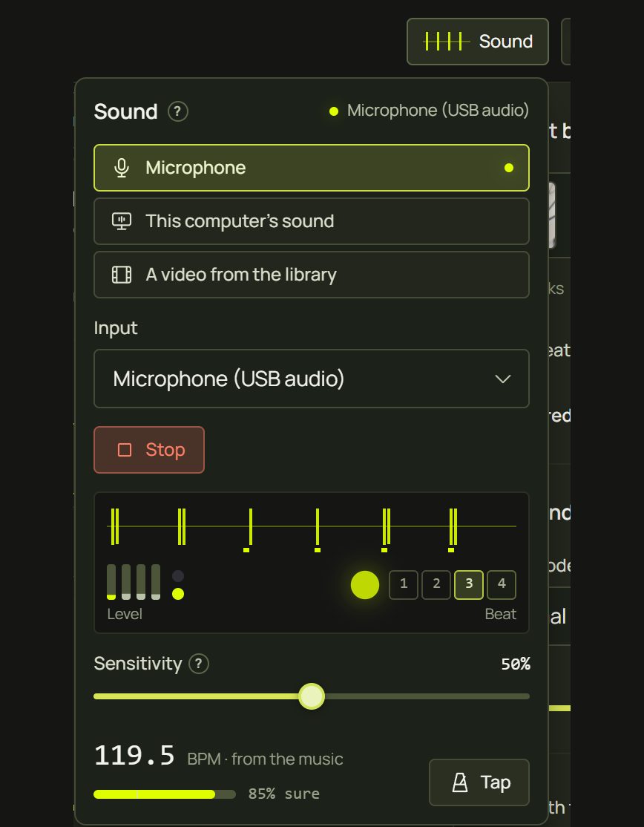
Task: Open the help icon next to Sound heading
Action: 177,112
